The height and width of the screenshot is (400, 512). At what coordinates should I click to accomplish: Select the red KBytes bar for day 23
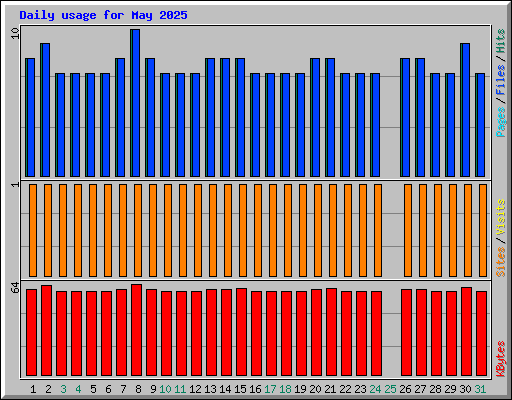click(x=361, y=333)
